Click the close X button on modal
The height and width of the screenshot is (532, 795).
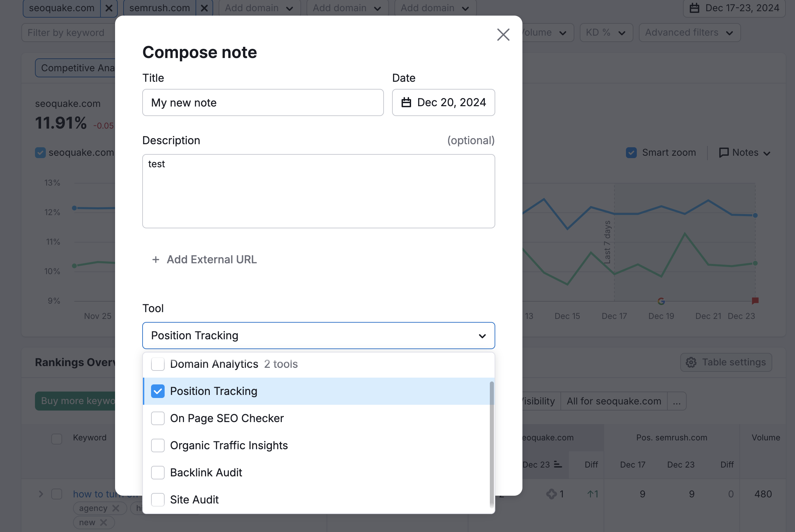503,35
